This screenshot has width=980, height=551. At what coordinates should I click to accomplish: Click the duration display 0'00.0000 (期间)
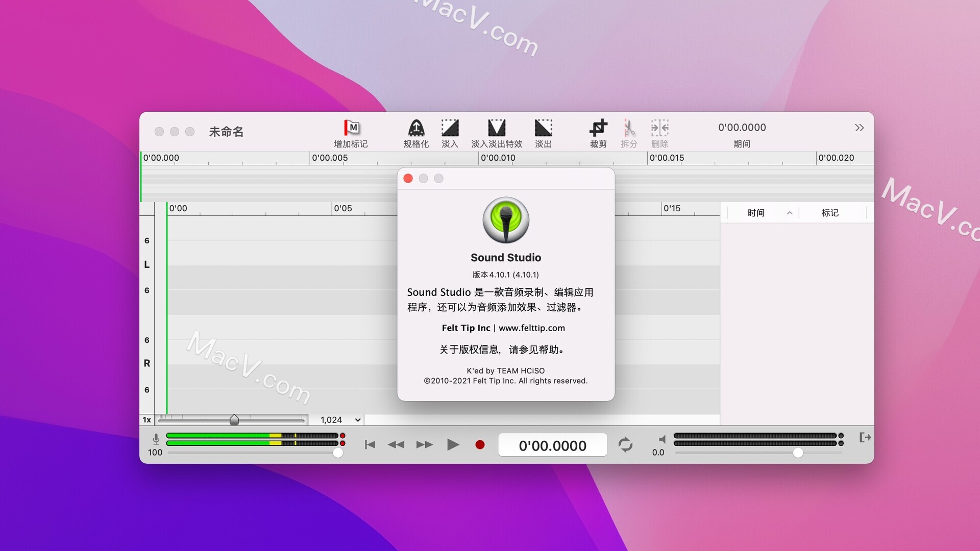pyautogui.click(x=742, y=128)
